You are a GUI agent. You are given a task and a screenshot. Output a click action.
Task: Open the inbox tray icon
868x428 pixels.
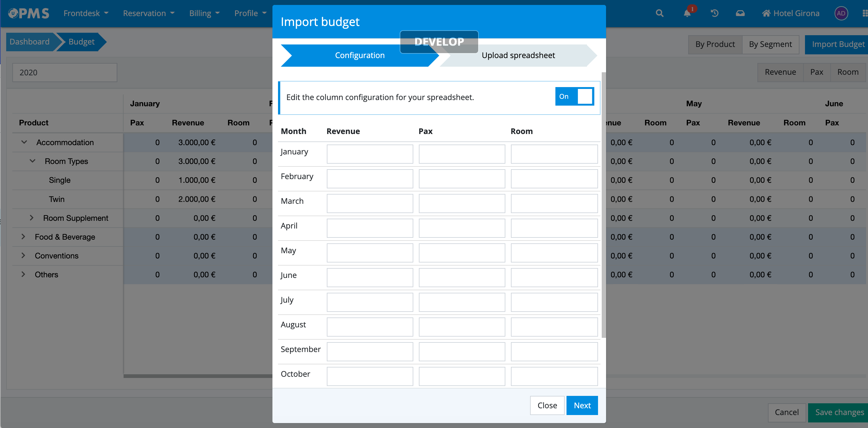click(740, 14)
